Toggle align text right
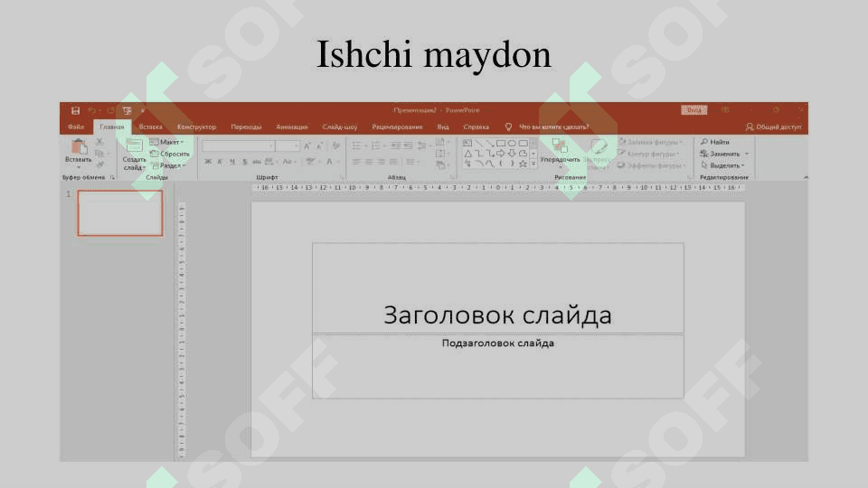This screenshot has width=868, height=488. point(381,162)
